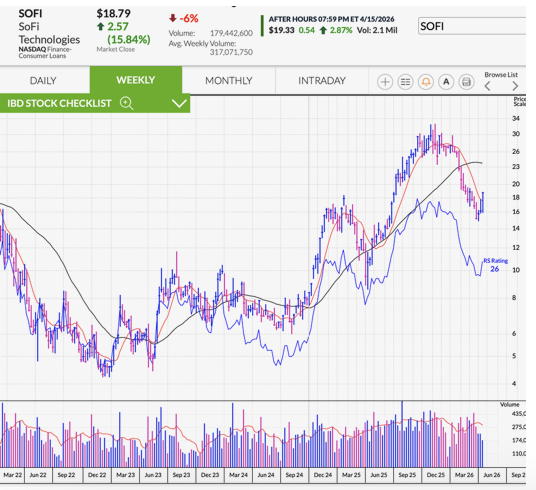
Task: Click the Mar 22 date axis label
Action: tap(13, 475)
